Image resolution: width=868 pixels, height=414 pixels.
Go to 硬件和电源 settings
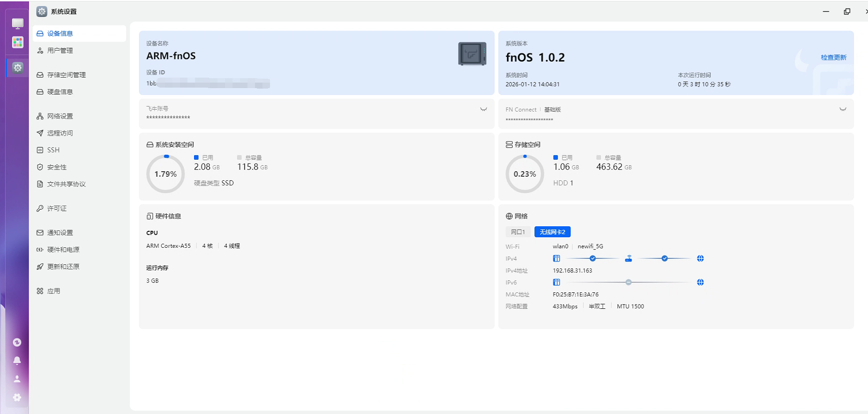[x=79, y=250]
